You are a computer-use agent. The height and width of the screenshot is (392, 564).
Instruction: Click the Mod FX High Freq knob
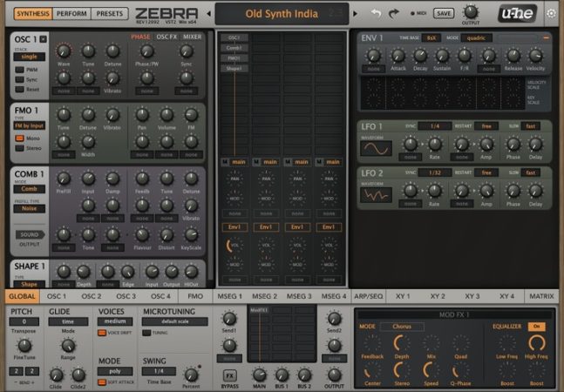pos(536,342)
